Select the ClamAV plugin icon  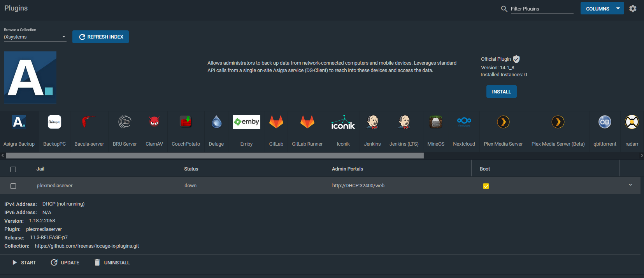154,122
